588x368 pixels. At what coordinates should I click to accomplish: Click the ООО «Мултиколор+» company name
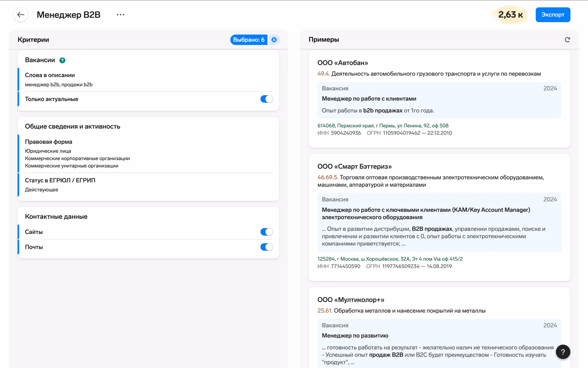click(x=351, y=300)
